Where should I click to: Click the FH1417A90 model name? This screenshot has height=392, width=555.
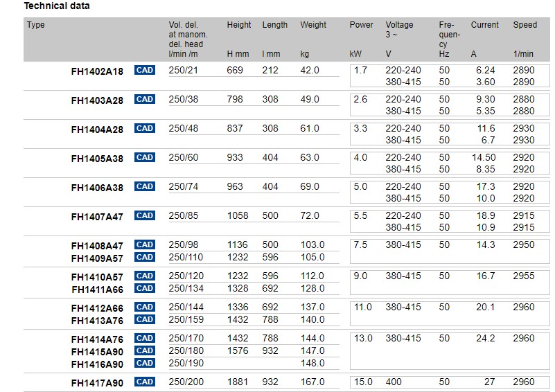pyautogui.click(x=97, y=383)
